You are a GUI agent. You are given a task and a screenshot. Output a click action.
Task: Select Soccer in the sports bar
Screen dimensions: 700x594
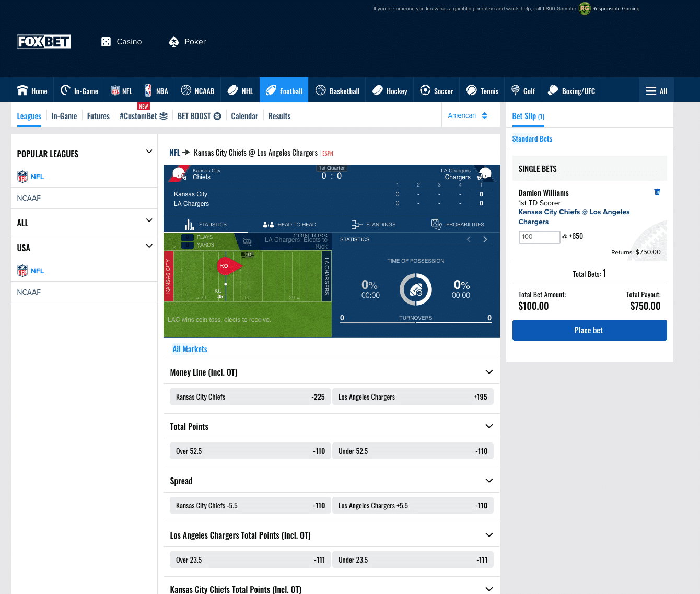pyautogui.click(x=437, y=90)
